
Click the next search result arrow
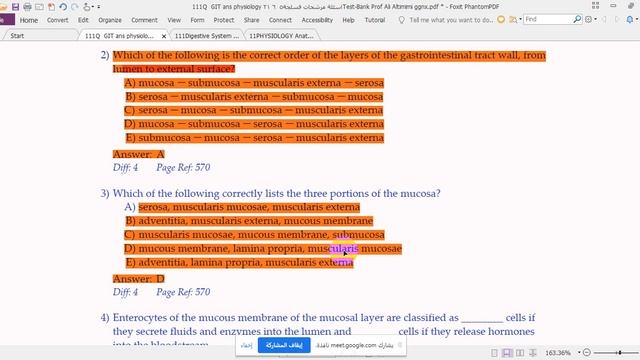point(616,19)
